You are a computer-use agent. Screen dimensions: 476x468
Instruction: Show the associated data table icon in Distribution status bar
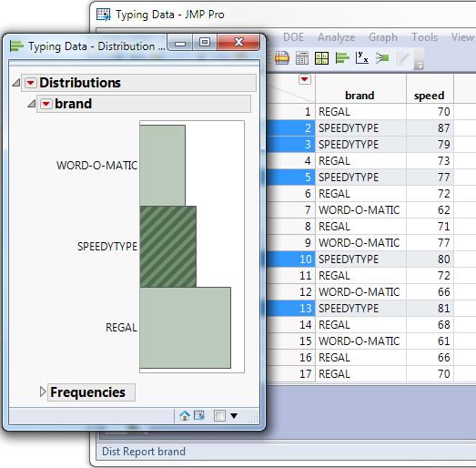(199, 415)
